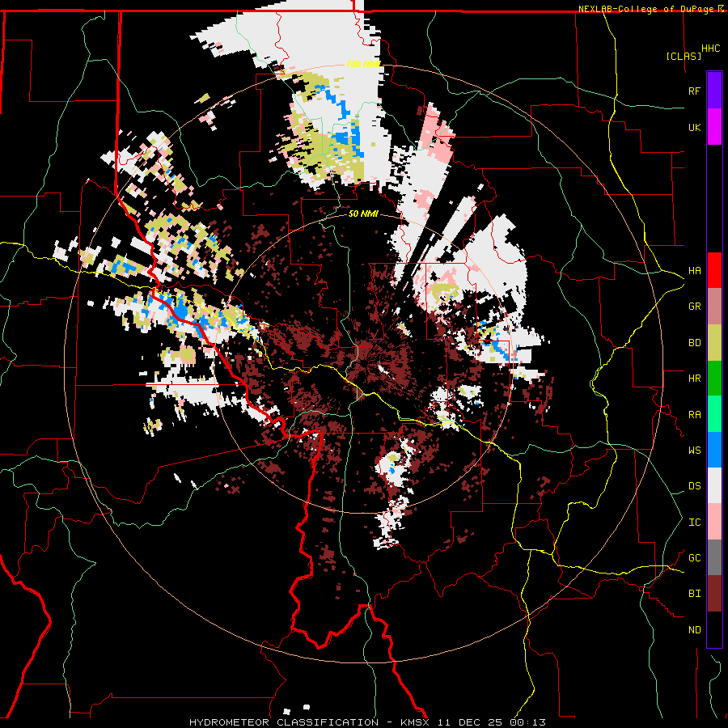Click the UK magenta legend swatch
Screen dimensions: 728x728
click(x=714, y=127)
